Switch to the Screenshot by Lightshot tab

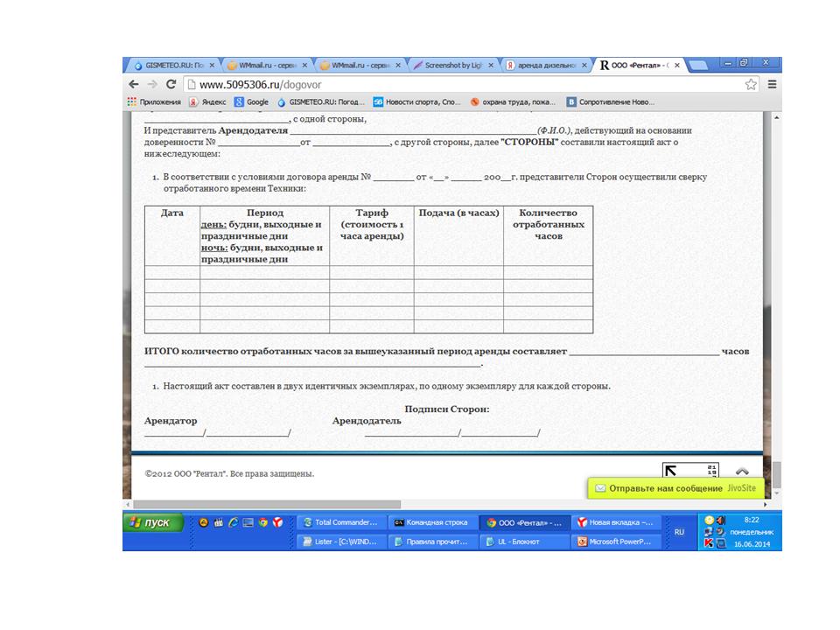[452, 65]
